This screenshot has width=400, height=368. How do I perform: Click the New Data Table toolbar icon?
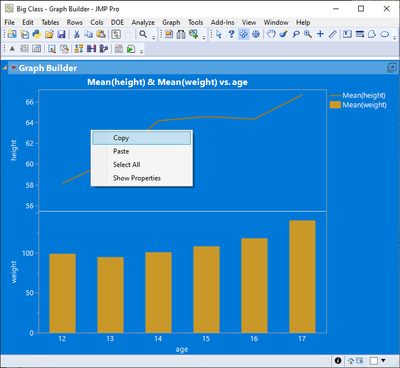point(12,34)
